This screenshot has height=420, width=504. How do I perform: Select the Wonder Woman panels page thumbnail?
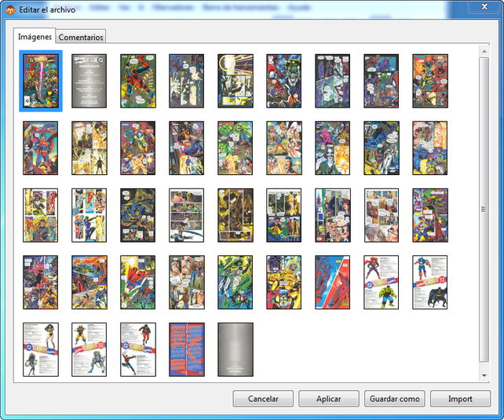(284, 148)
